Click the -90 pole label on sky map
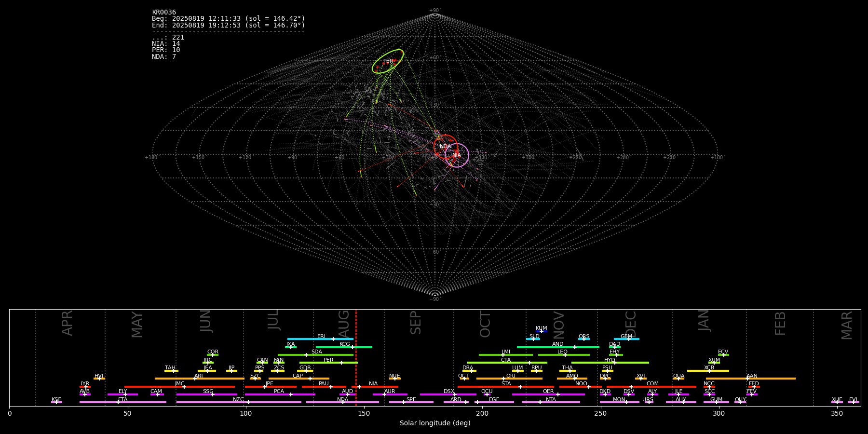This screenshot has width=868, height=434. click(x=435, y=299)
